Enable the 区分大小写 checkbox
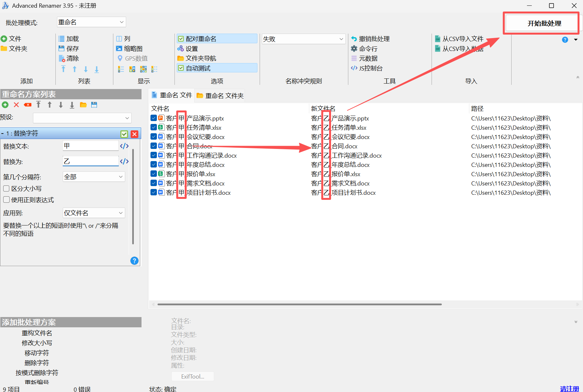Screen dimensions: 583x392 [6, 189]
